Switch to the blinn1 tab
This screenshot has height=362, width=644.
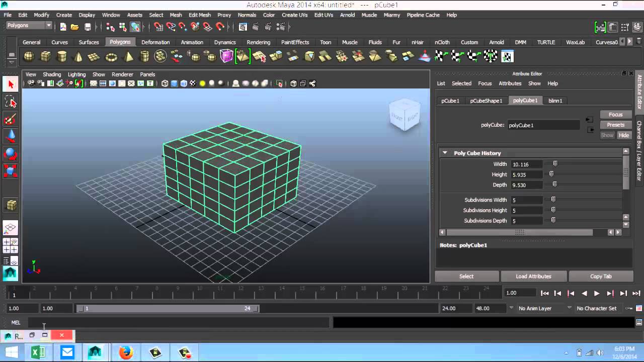coord(555,101)
